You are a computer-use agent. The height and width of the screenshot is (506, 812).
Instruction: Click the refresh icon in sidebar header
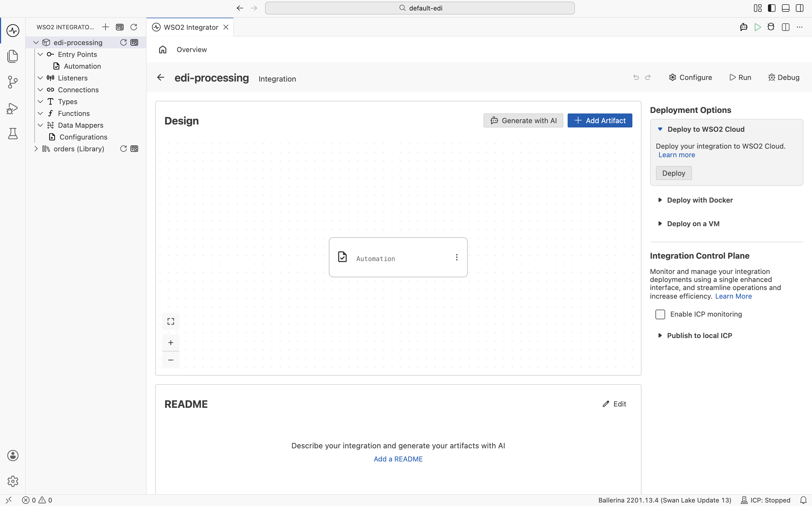(134, 27)
